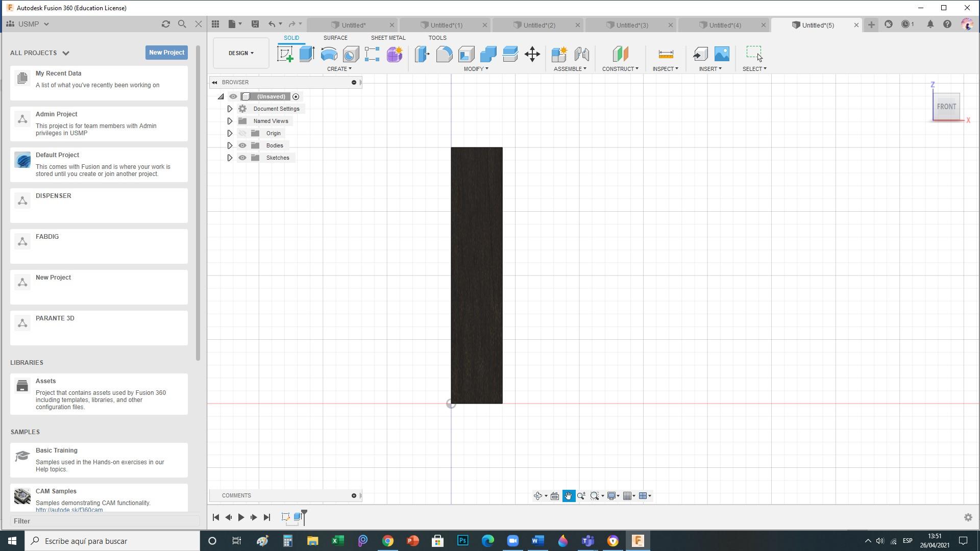
Task: Click the New Component icon
Action: point(559,54)
